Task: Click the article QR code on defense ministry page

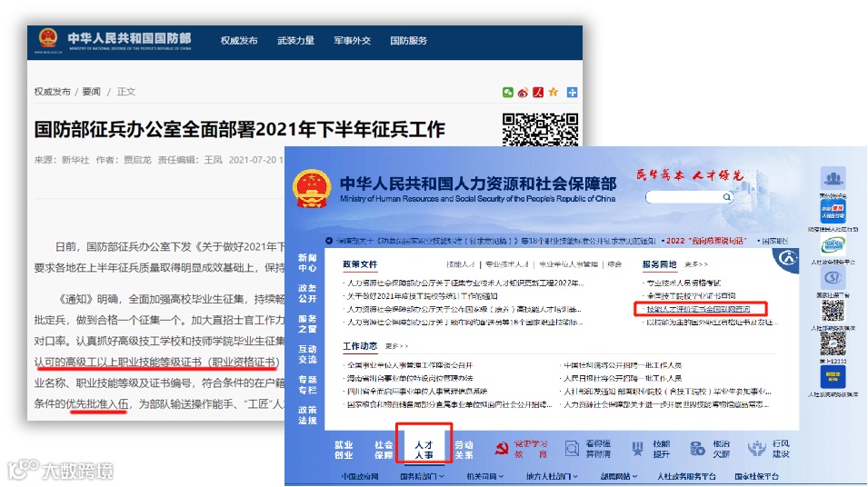Action: pyautogui.click(x=540, y=130)
